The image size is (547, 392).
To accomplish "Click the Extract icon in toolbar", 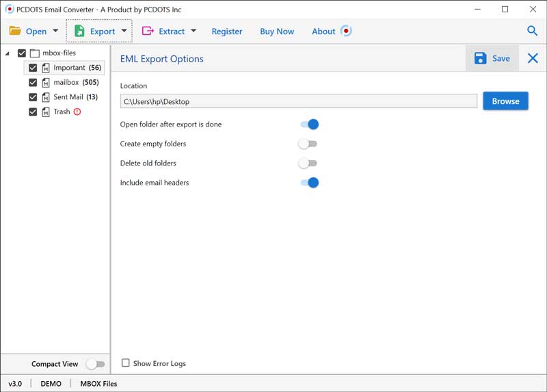I will click(x=148, y=31).
